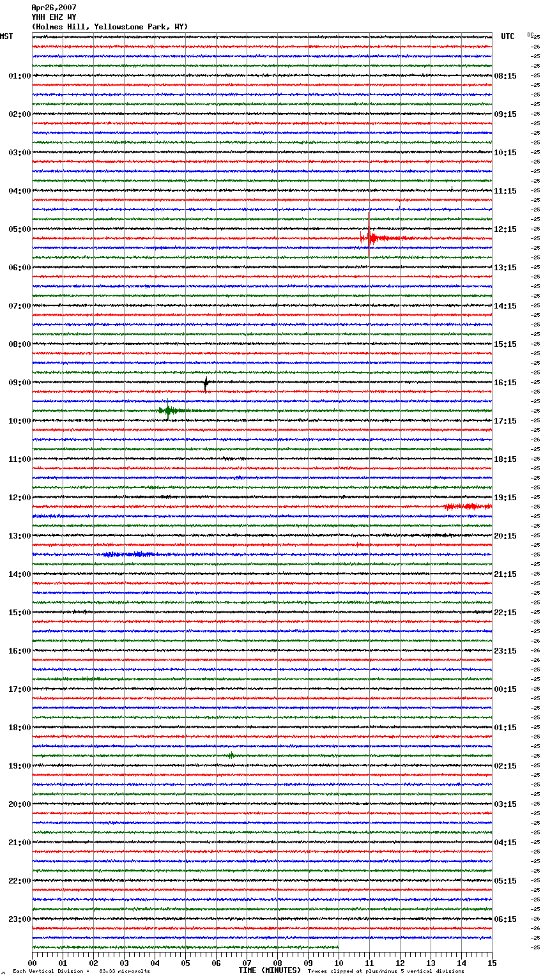This screenshot has width=543, height=980.
Task: Click the 10:15 UTC time label
Action: (505, 153)
